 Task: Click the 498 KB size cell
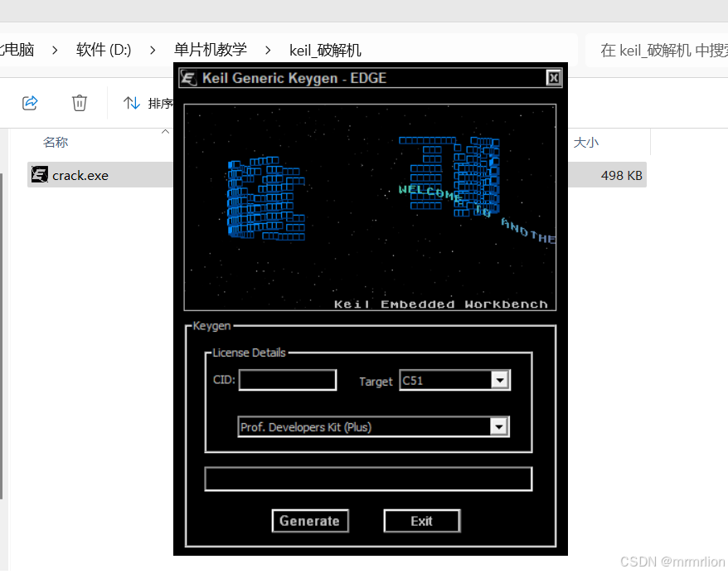[621, 176]
